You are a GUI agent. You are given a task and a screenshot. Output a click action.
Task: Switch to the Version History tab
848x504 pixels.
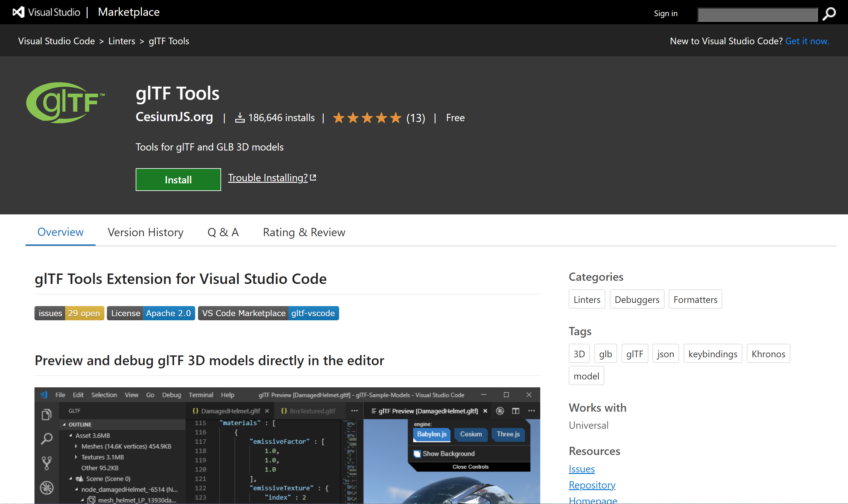click(145, 232)
